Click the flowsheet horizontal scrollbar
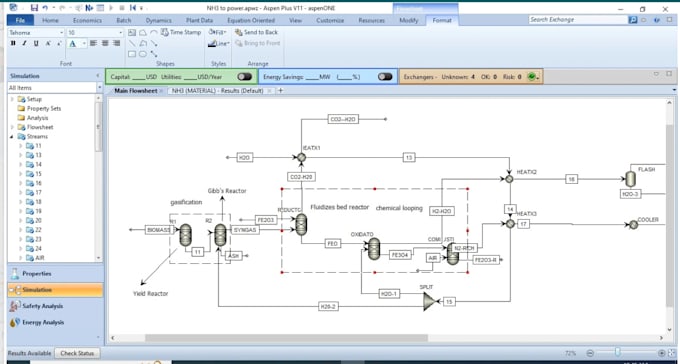The image size is (680, 364). click(x=286, y=338)
